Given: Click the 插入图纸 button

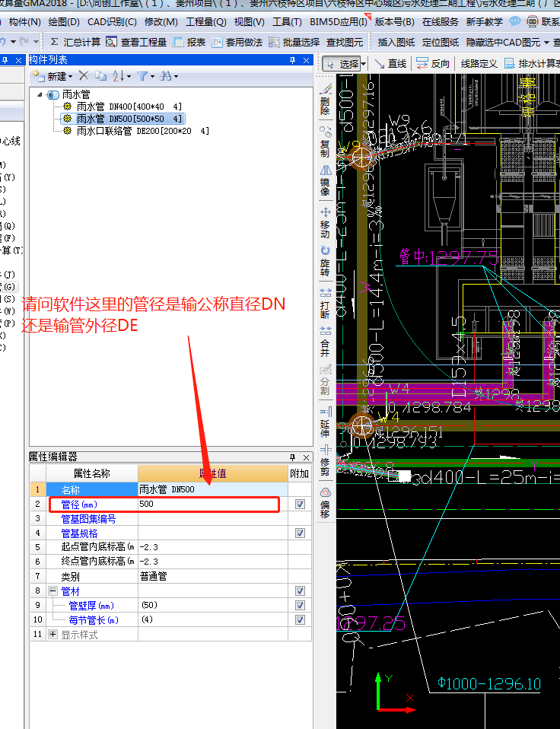Looking at the screenshot, I should click(x=396, y=43).
